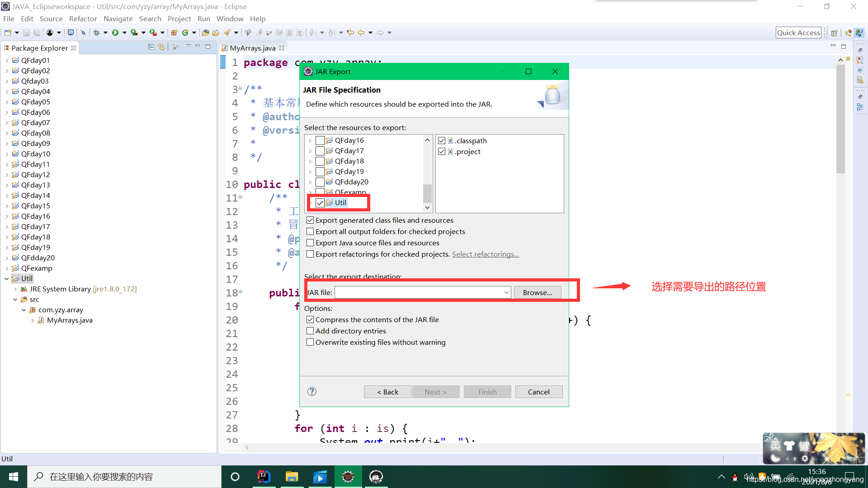
Task: Click the Open Type toolbar icon
Action: [206, 33]
